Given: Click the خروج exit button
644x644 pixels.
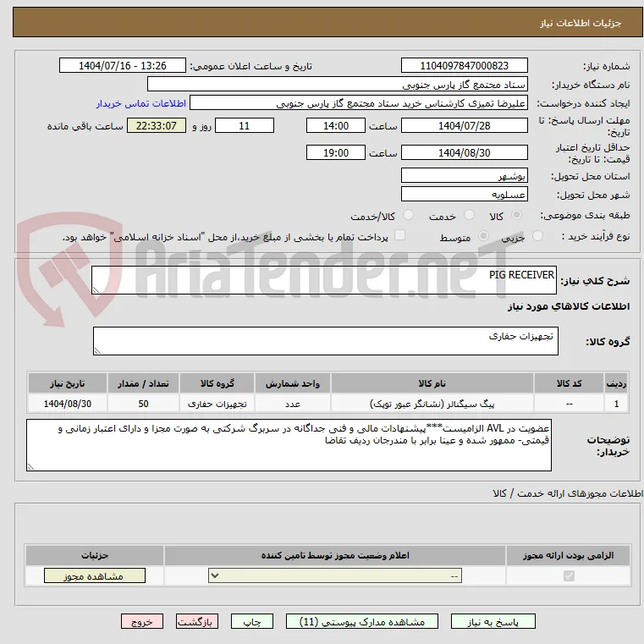Looking at the screenshot, I should (x=141, y=621).
